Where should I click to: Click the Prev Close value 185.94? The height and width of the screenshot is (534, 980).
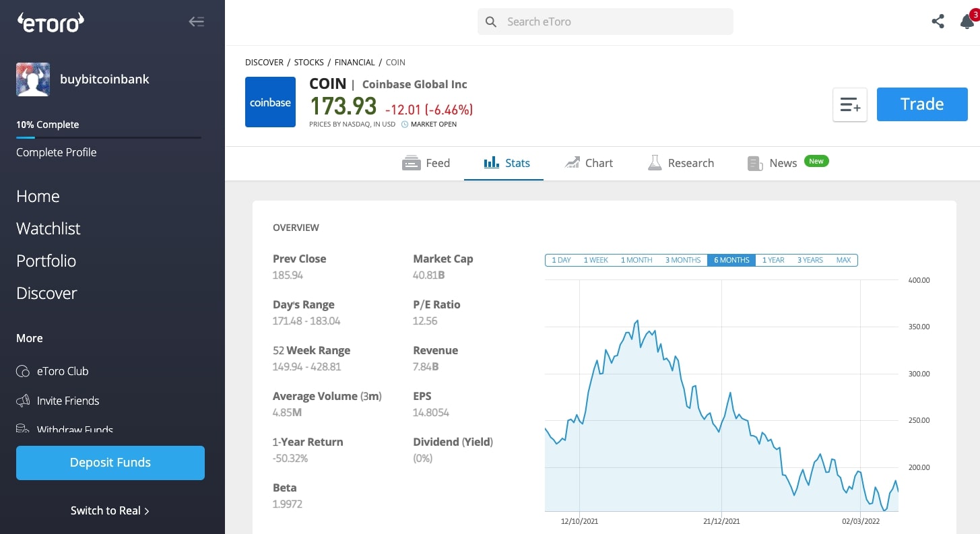[x=288, y=275]
